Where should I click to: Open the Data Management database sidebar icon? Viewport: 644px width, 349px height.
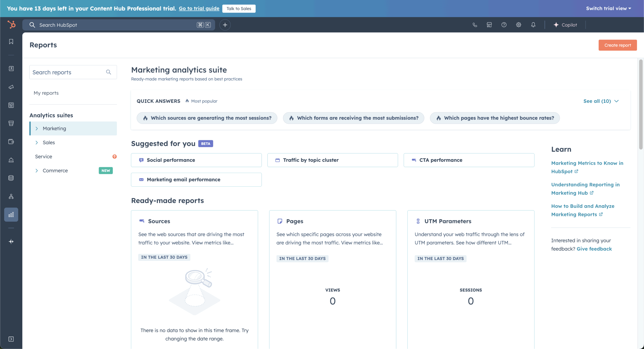click(11, 178)
